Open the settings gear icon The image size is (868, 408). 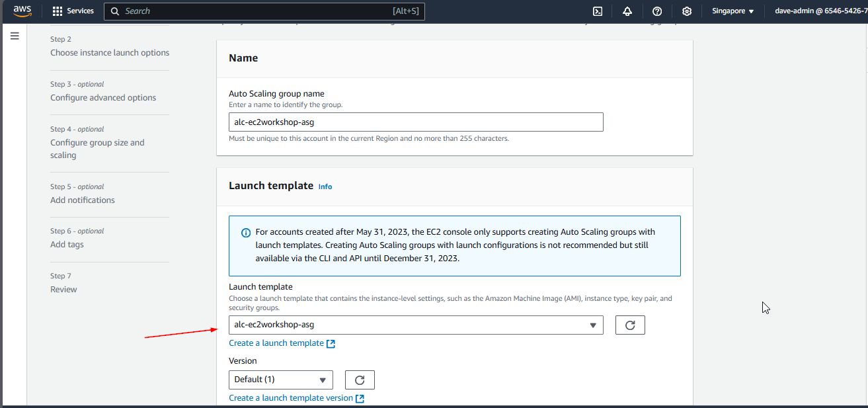[x=687, y=11]
